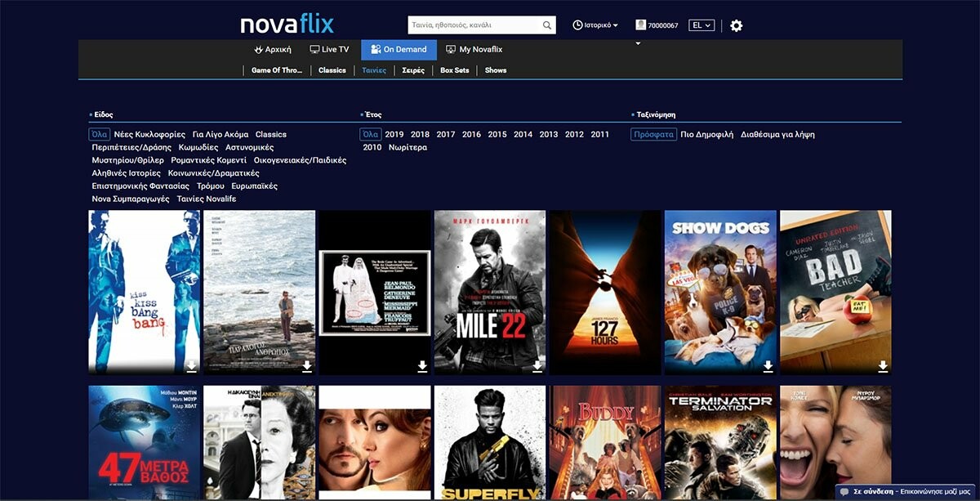Open the My Novaflix tab
Viewport: 980px width, 501px height.
(474, 50)
